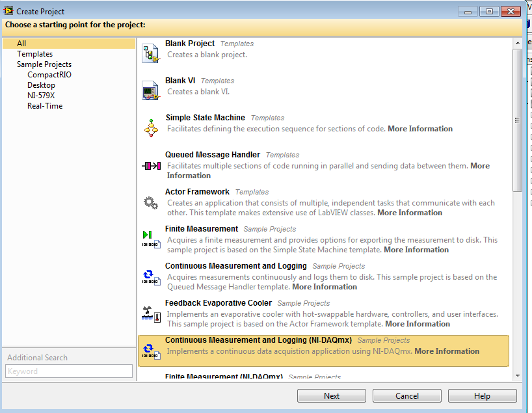Click the Actor Framework gears icon
The image size is (532, 413).
(151, 202)
